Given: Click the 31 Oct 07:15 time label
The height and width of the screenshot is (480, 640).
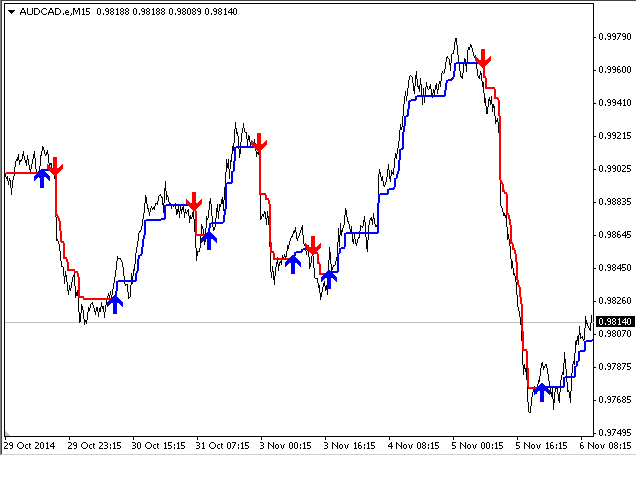Looking at the screenshot, I should pyautogui.click(x=222, y=446).
